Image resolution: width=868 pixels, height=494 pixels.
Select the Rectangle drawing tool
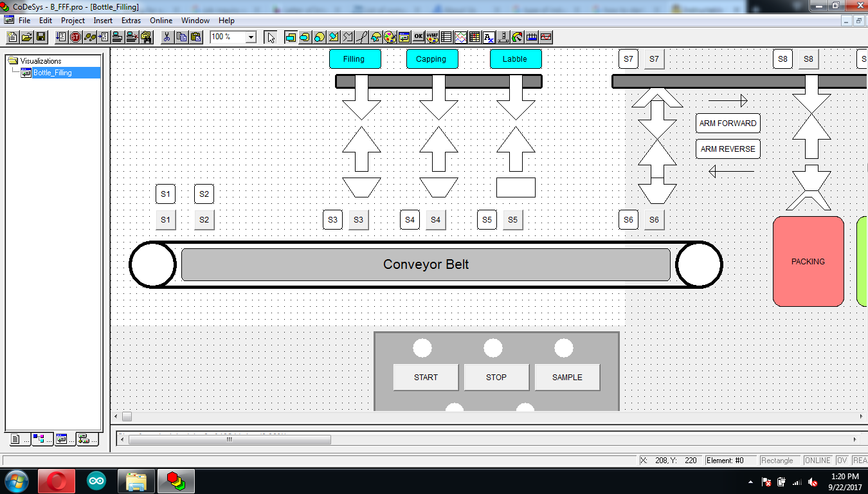click(x=290, y=37)
